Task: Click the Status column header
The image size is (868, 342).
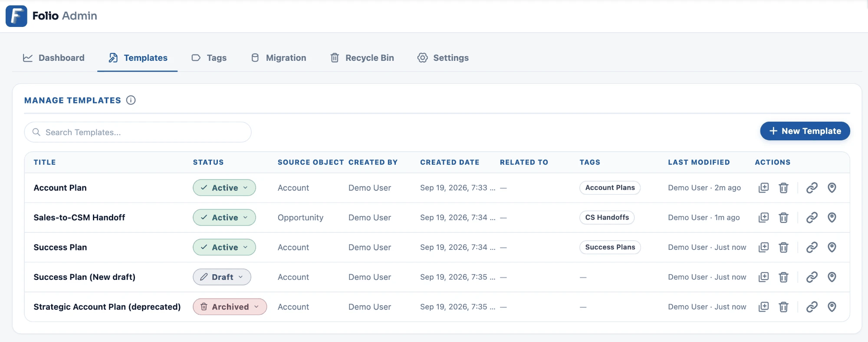Action: (208, 162)
